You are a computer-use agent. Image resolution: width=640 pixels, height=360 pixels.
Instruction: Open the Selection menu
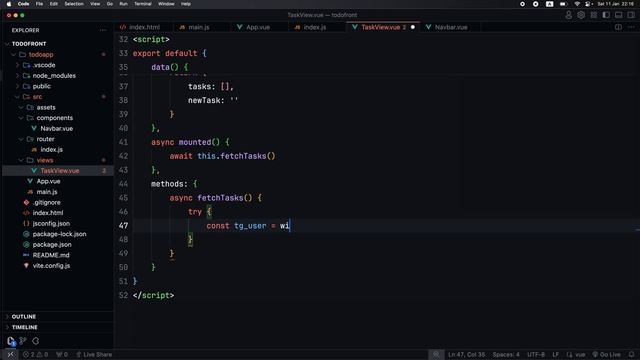click(x=74, y=4)
